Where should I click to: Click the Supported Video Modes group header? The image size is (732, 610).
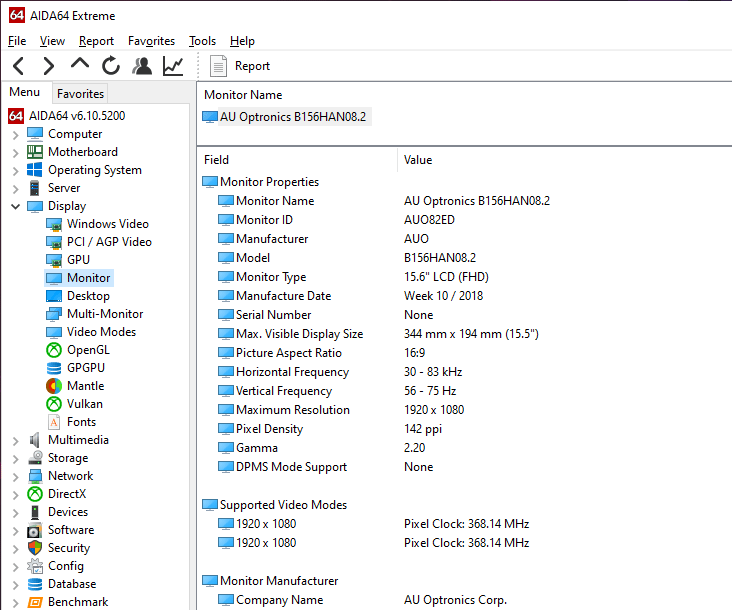coord(275,505)
